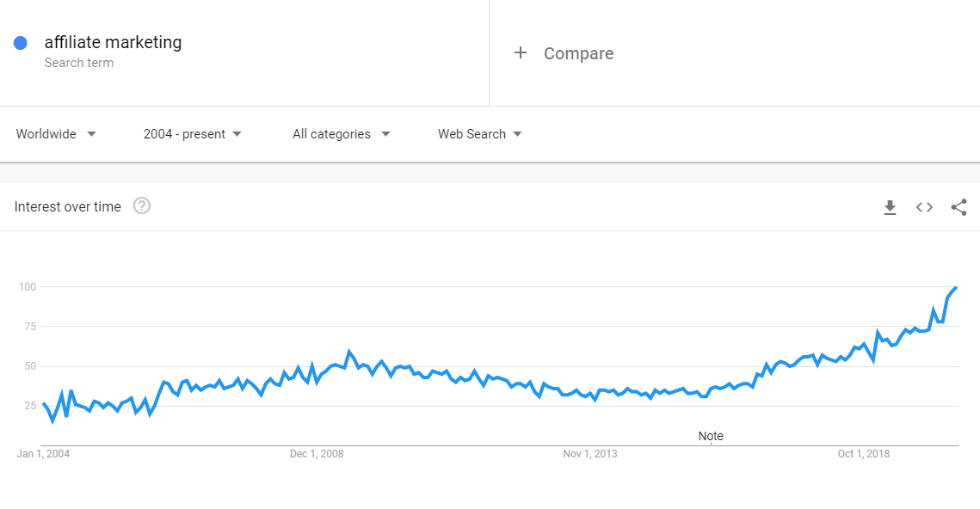Edit the affiliate marketing search term
980x509 pixels.
(x=113, y=42)
